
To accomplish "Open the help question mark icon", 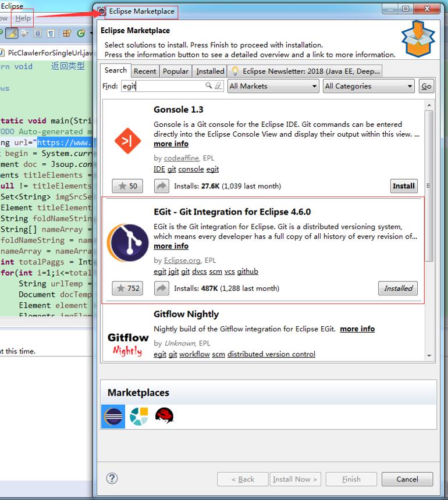I will click(112, 478).
